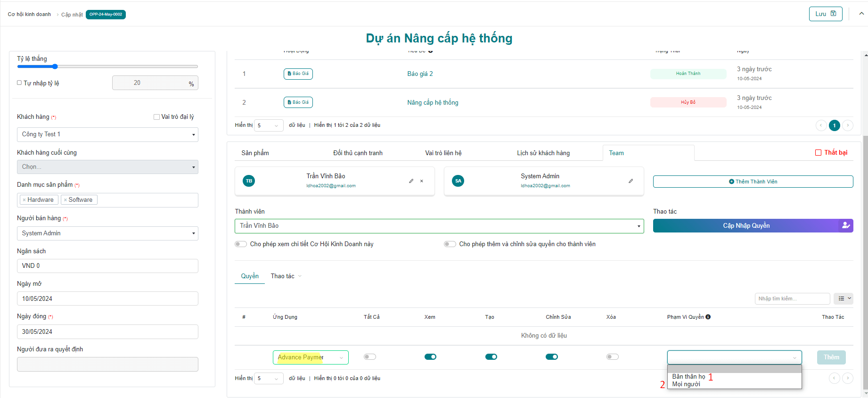Remove Trần Vĩnh Bảo with the x icon
This screenshot has width=868, height=398.
coord(422,181)
